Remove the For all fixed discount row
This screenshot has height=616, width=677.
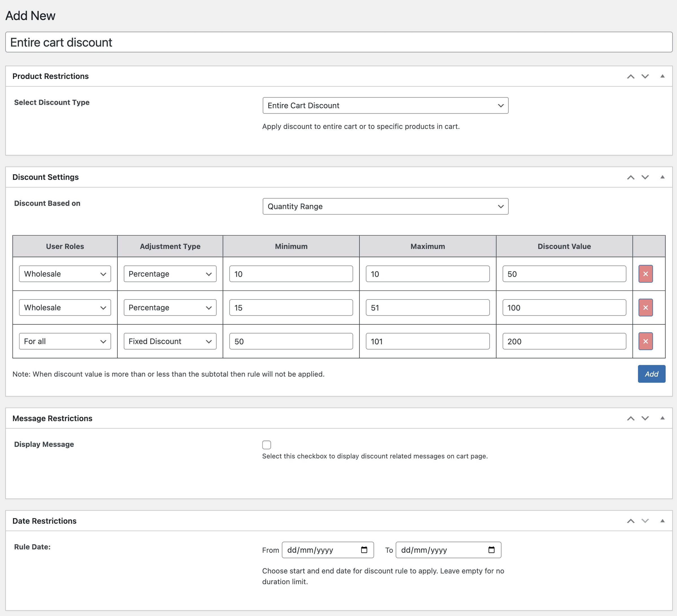point(645,341)
